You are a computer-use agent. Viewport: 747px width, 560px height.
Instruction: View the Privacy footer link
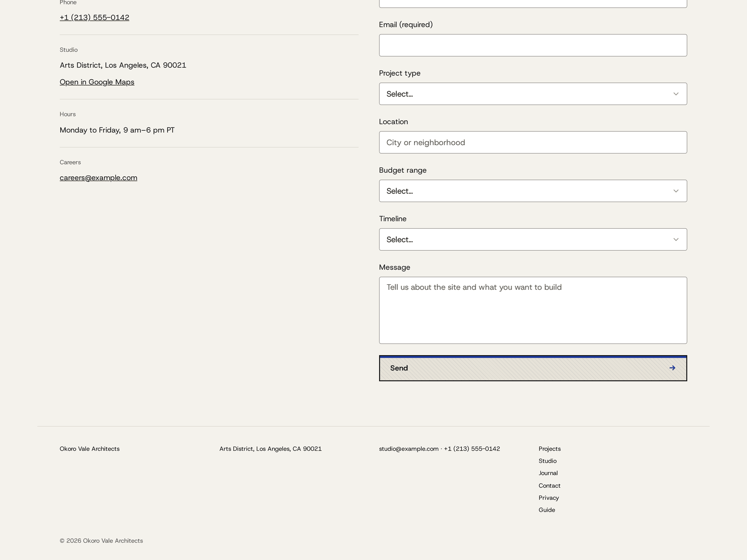tap(549, 498)
